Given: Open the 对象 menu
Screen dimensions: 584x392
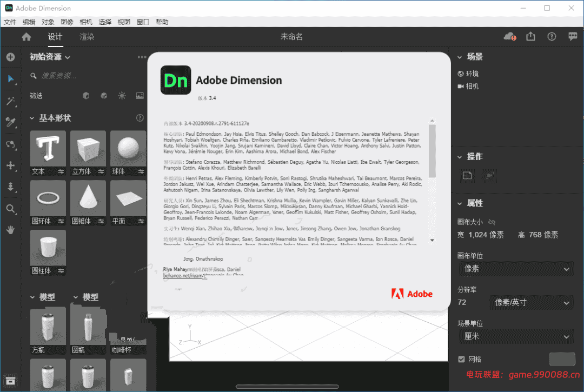Looking at the screenshot, I should [48, 22].
